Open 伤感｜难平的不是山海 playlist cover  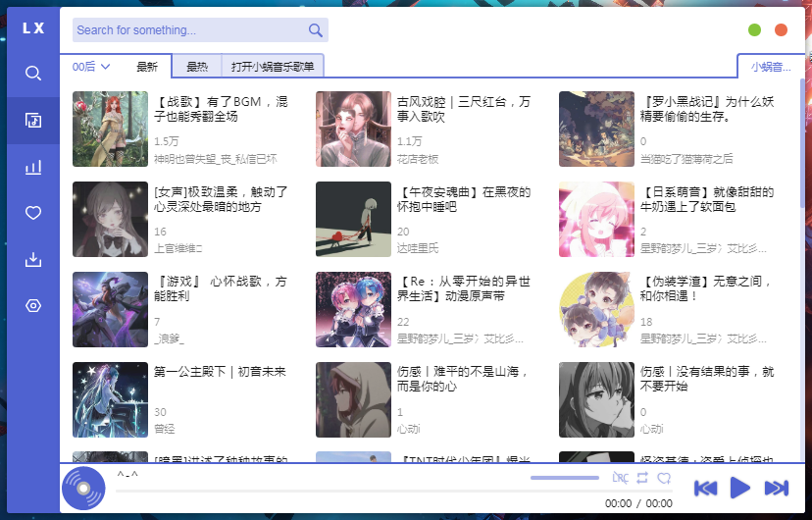353,399
